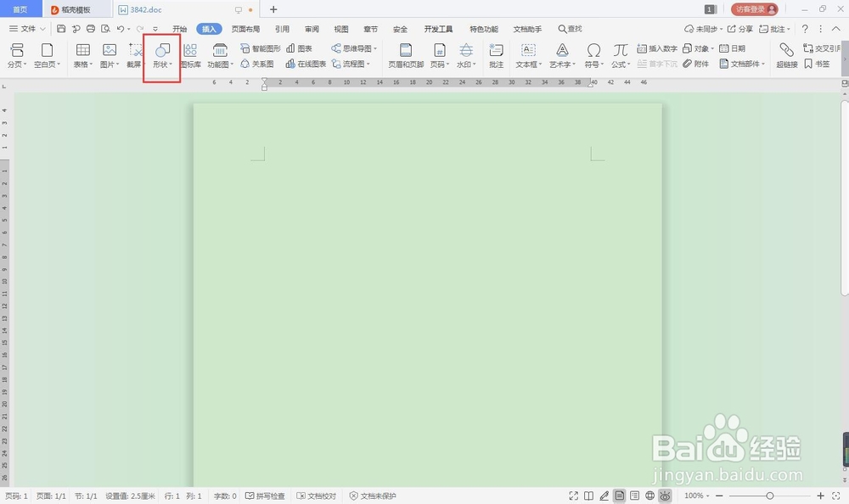Screen dimensions: 849x504
Task: Switch to web layout view globe icon
Action: 649,496
